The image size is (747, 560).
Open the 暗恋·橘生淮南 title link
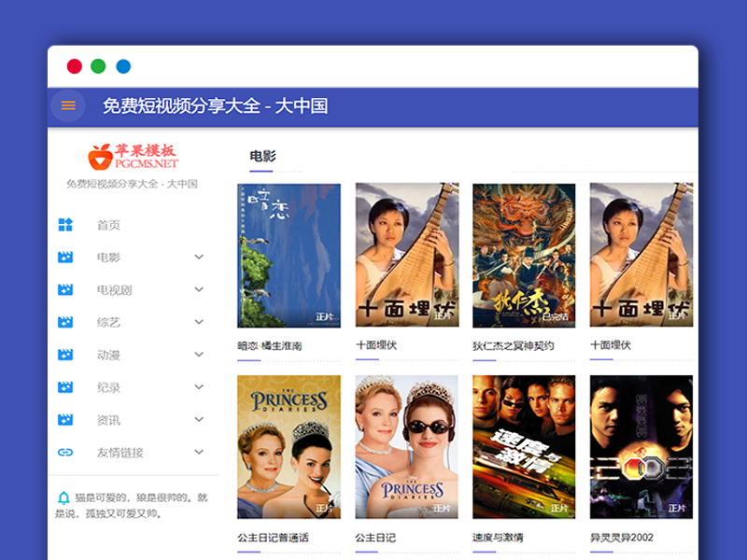point(270,346)
